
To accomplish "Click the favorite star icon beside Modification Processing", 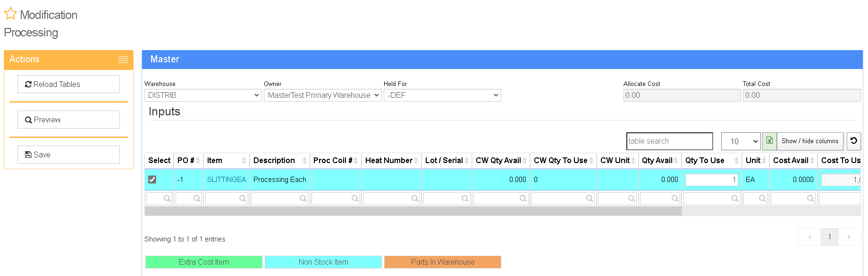I will (10, 14).
